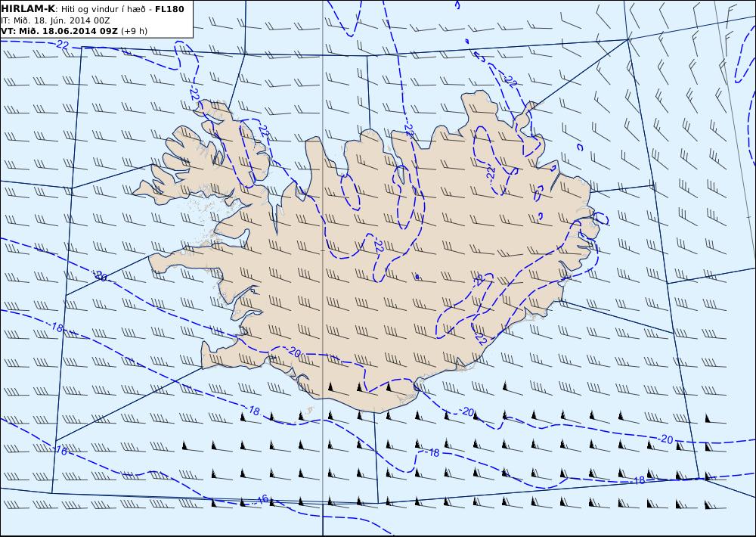The width and height of the screenshot is (756, 537).
Task: Select the FL180 flight level label
Action: click(x=169, y=9)
